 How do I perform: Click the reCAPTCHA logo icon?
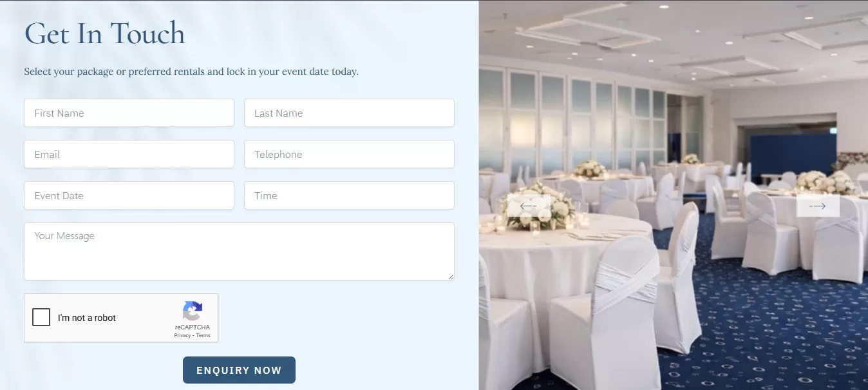(193, 311)
